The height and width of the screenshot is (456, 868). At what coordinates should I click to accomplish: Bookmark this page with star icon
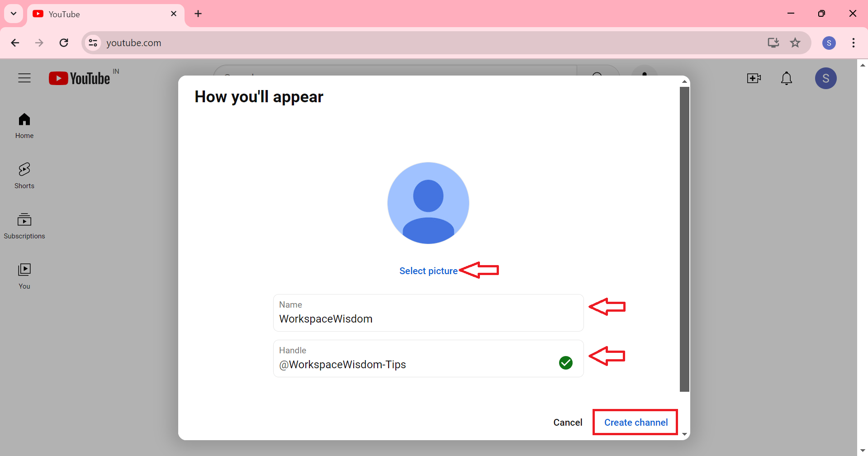[795, 43]
